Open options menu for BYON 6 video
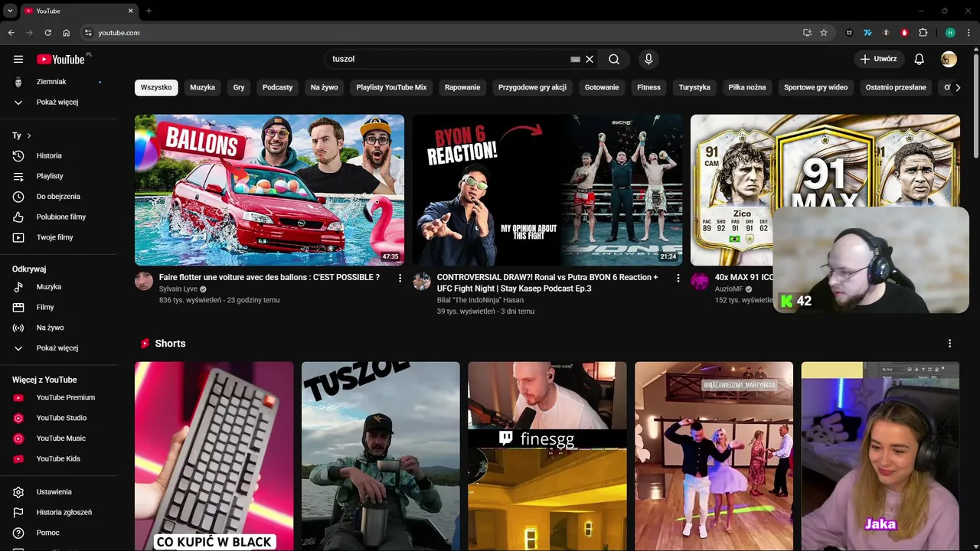The width and height of the screenshot is (980, 551). [678, 278]
